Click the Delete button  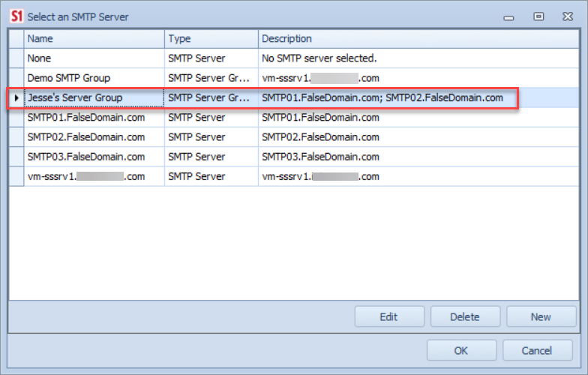coord(465,316)
